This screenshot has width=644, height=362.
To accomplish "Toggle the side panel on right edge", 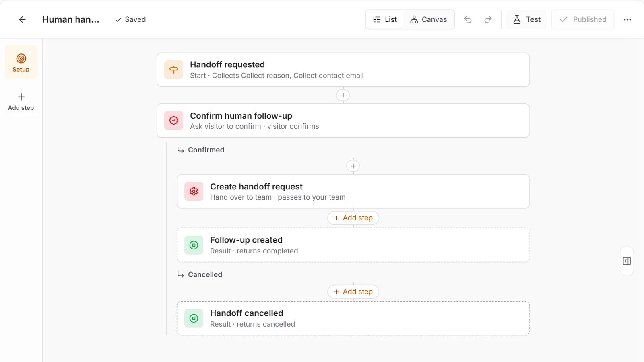I will pyautogui.click(x=627, y=261).
